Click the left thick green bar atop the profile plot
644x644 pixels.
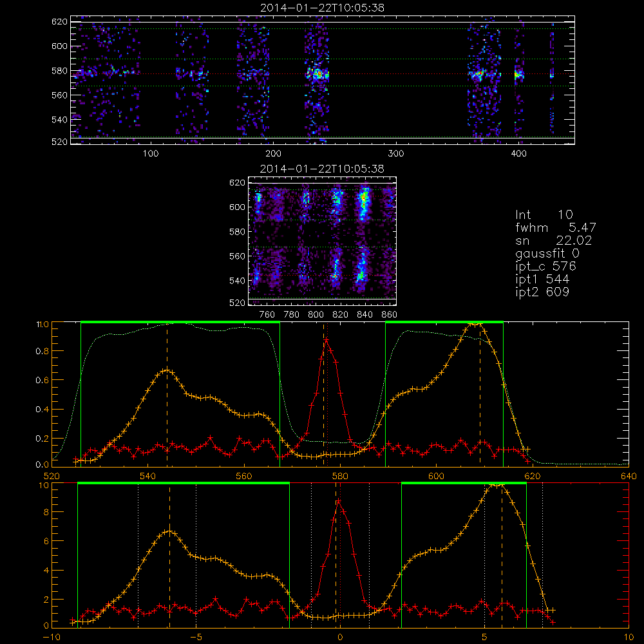pyautogui.click(x=180, y=323)
